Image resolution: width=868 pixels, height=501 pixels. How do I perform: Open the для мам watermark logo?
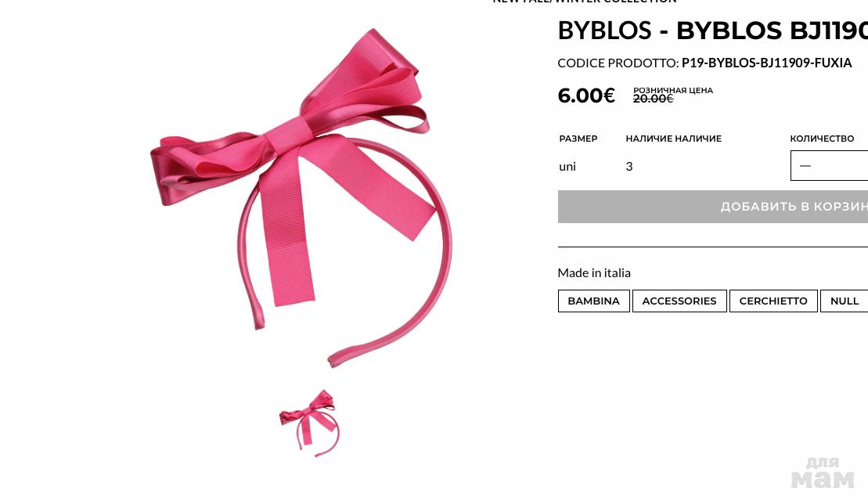[823, 472]
